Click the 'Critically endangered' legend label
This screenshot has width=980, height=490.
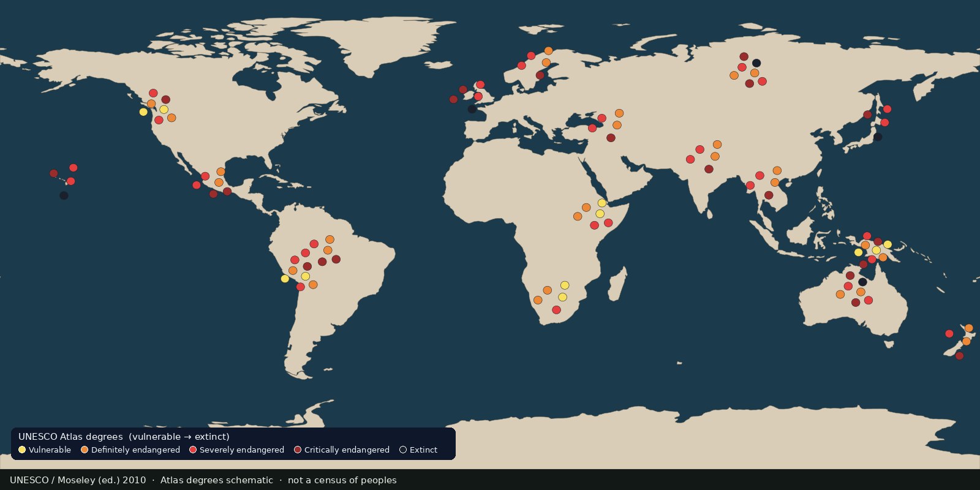tap(347, 450)
